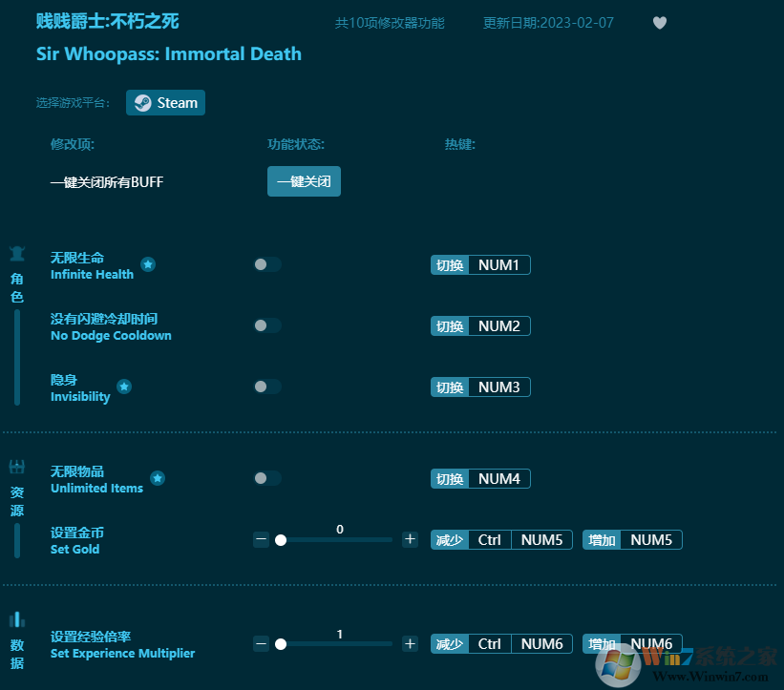784x690 pixels.
Task: Click Ctrl key box in Experience Multiplier decrease hotkey
Action: coord(490,643)
